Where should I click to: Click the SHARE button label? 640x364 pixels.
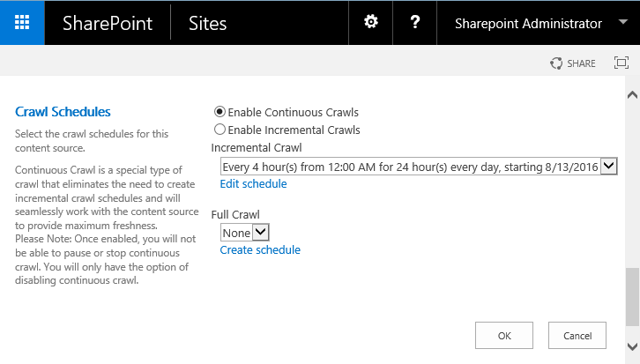tap(581, 63)
